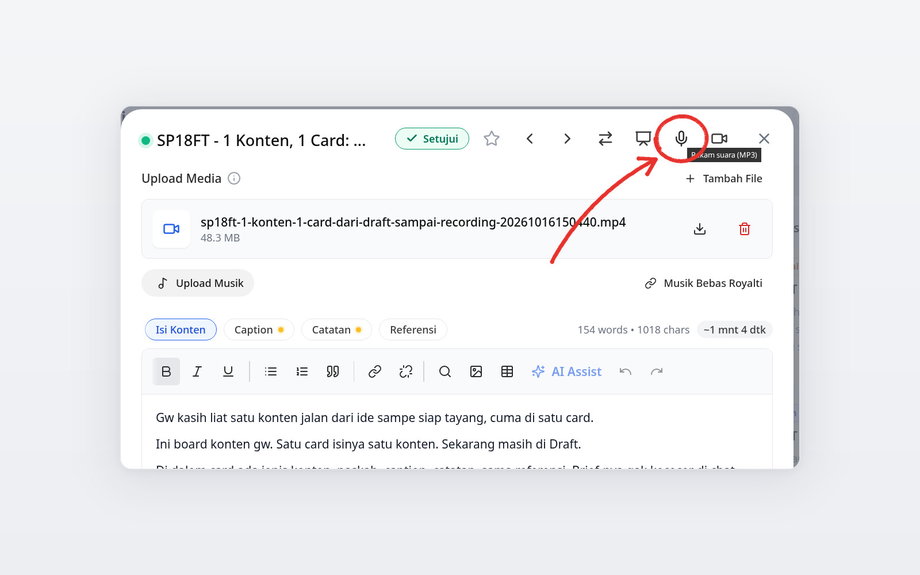Star this card as favorite

click(492, 138)
